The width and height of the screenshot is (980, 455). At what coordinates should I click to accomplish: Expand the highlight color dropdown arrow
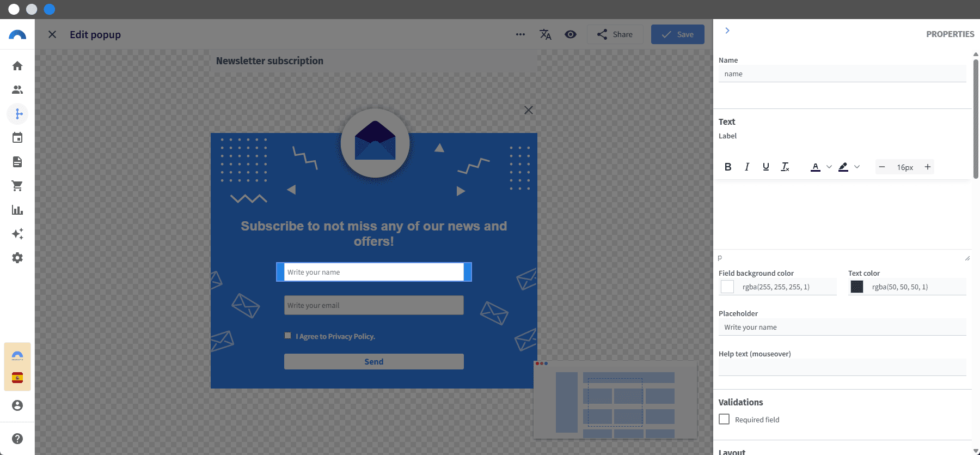[857, 167]
